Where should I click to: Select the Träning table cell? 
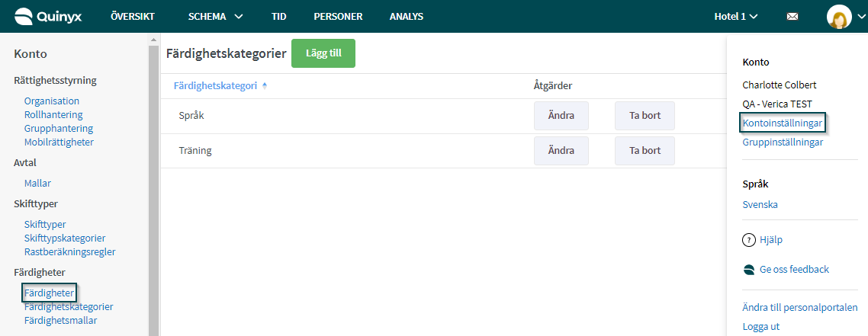coord(194,150)
